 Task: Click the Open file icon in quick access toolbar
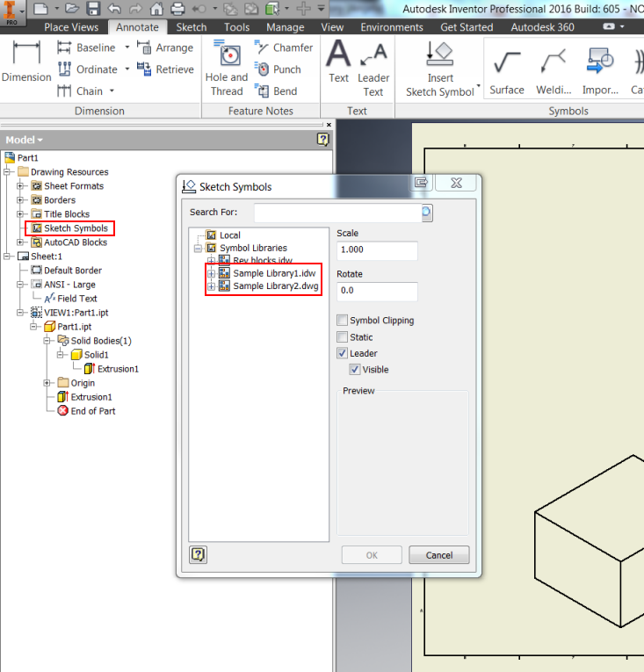72,8
